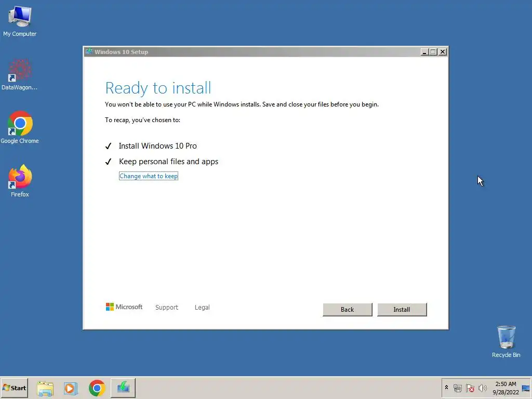Open File Explorer from the taskbar

click(x=45, y=388)
